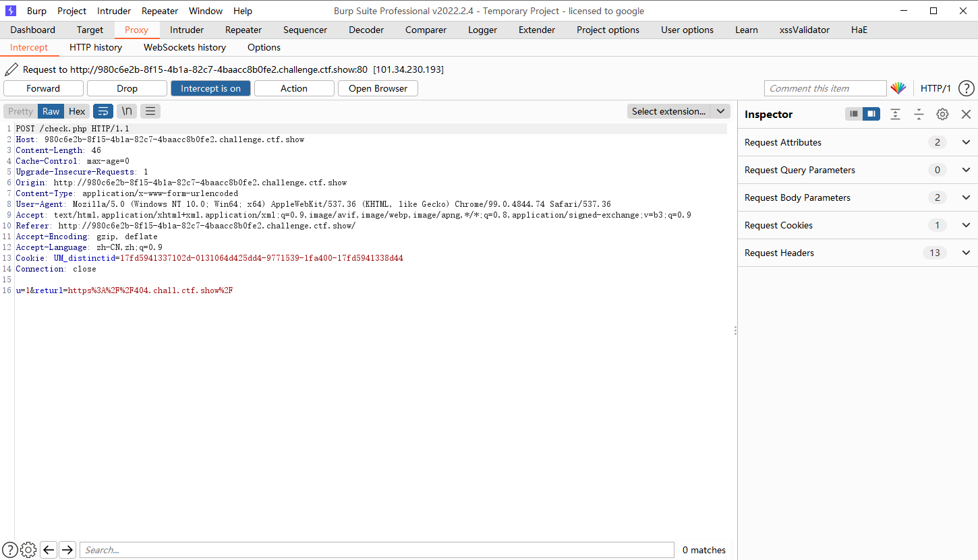Click the bottom Search input field
Screen dimensions: 978x560
pos(376,550)
